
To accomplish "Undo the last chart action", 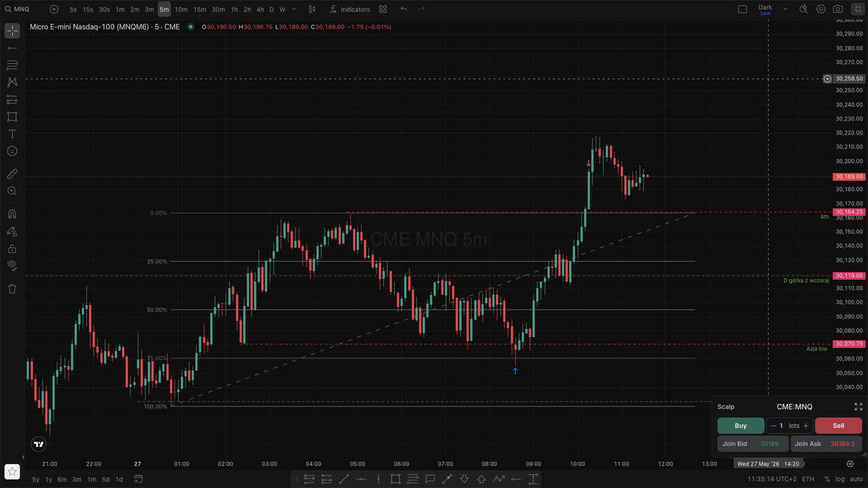I will click(404, 9).
